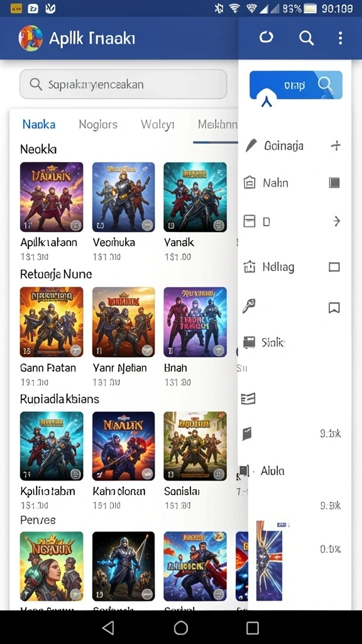
Task: Click the card icon beside D
Action: [x=250, y=221]
